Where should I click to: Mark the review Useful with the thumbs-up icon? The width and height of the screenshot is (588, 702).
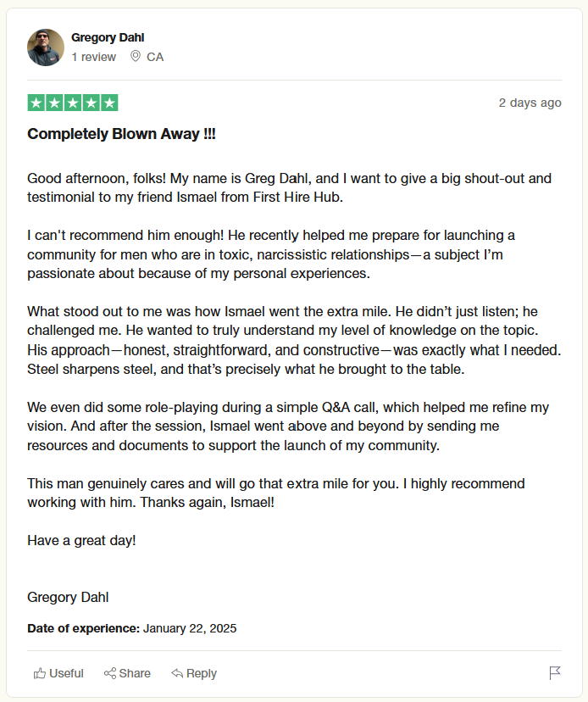tap(40, 673)
